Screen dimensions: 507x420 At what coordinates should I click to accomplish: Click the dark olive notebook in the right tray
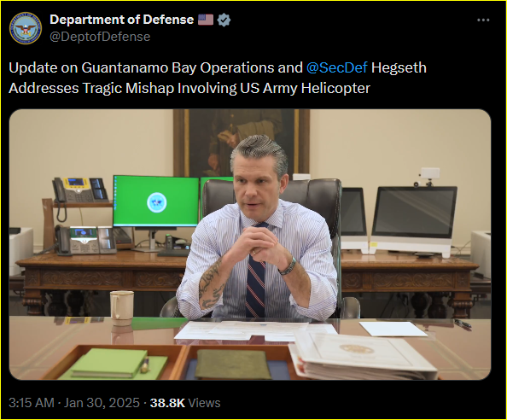pyautogui.click(x=233, y=364)
